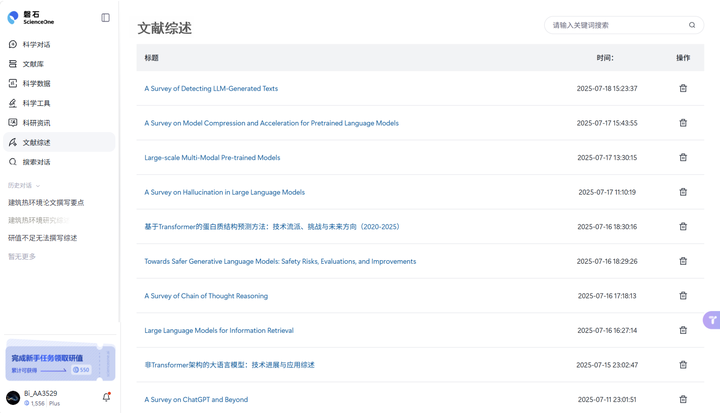Click the Plus membership label
Viewport: 720px width, 413px height.
pos(54,403)
